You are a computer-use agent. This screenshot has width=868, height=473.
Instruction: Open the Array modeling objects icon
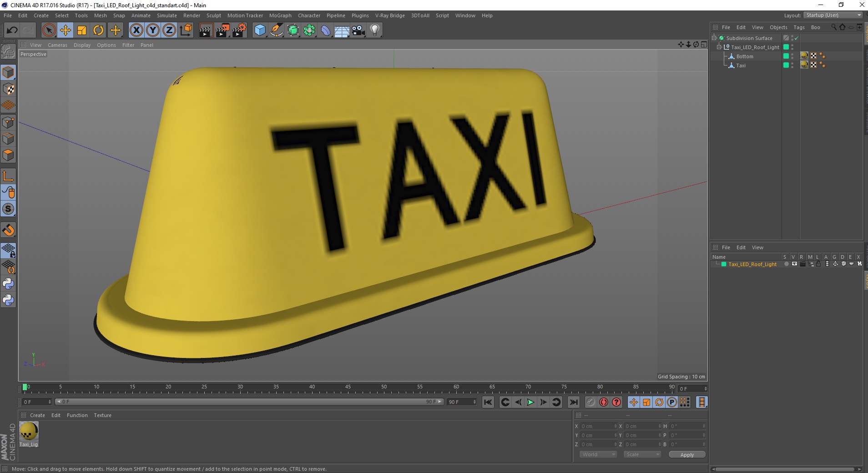pos(309,30)
